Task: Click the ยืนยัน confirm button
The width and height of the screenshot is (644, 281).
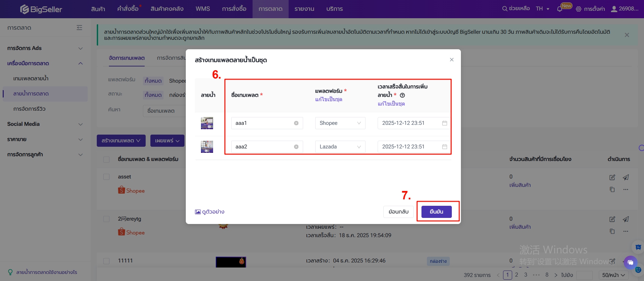Action: pos(436,212)
